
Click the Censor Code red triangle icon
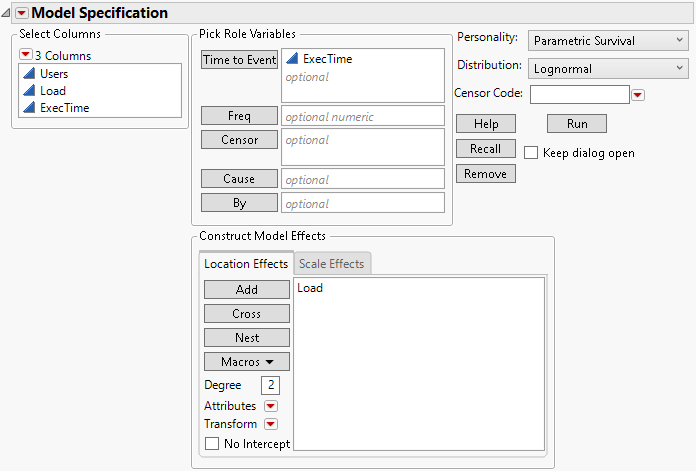click(x=638, y=95)
